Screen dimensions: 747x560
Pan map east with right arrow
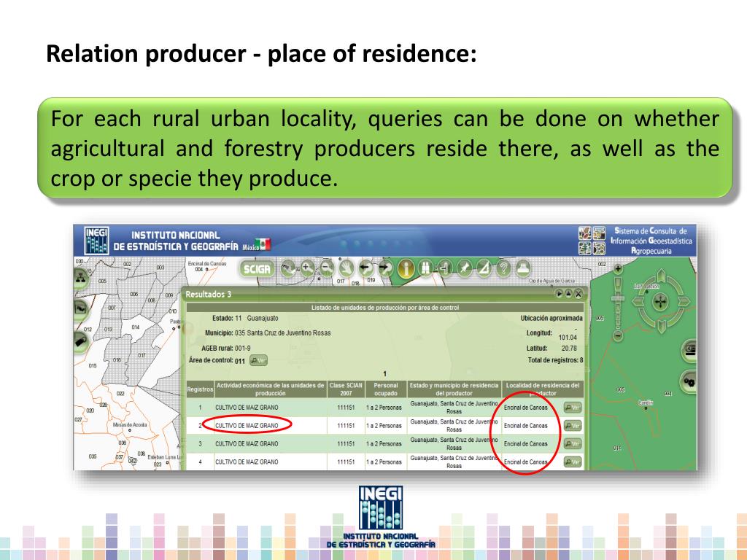tap(683, 301)
